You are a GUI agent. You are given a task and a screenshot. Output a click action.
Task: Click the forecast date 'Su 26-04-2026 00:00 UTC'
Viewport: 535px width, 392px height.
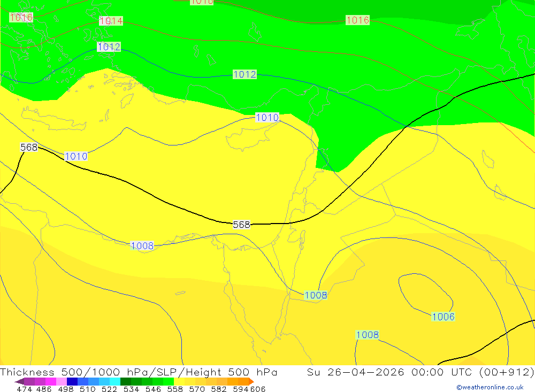tap(389, 372)
